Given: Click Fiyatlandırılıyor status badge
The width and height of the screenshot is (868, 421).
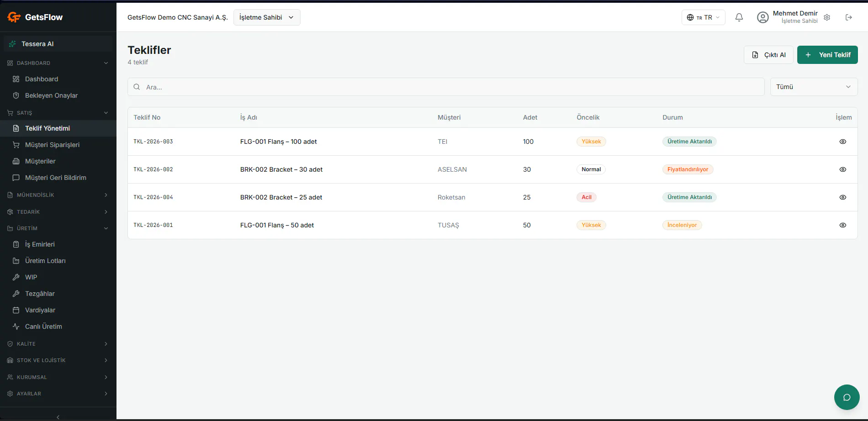Looking at the screenshot, I should click(x=688, y=169).
